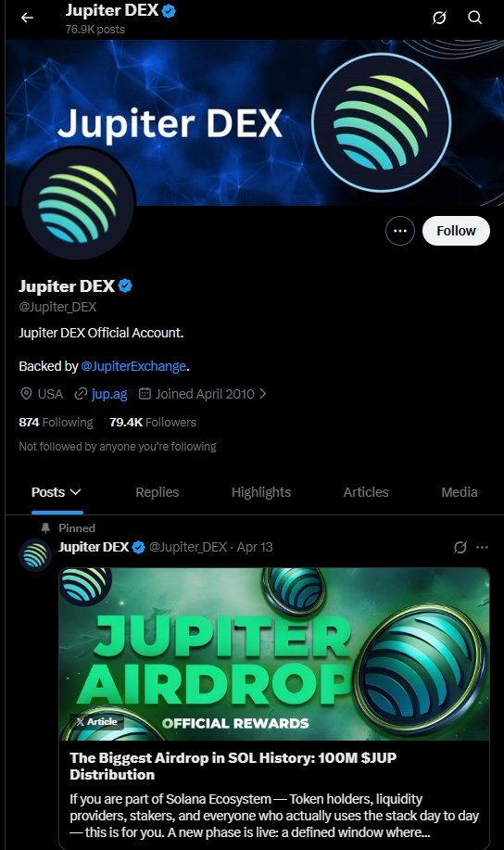Open profile search magnifier icon
Screen dimensions: 504x850
point(474,18)
